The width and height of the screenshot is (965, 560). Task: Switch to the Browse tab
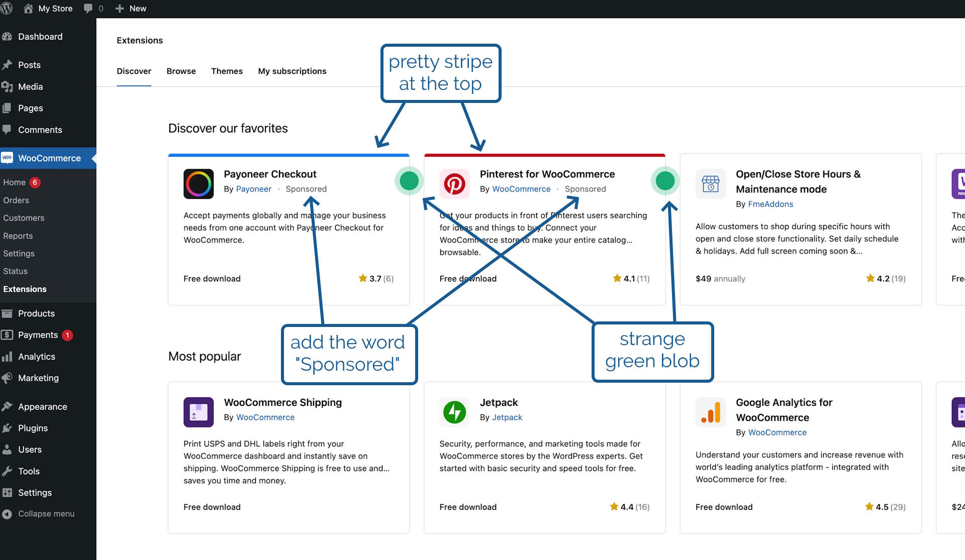[x=181, y=71]
